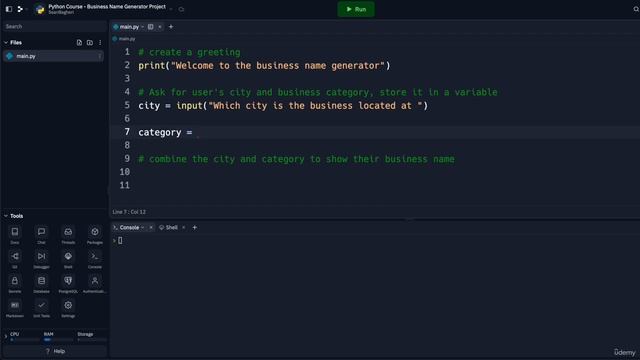Click the print welcome statement on line 2
Screen dimensions: 640x360
(x=264, y=65)
